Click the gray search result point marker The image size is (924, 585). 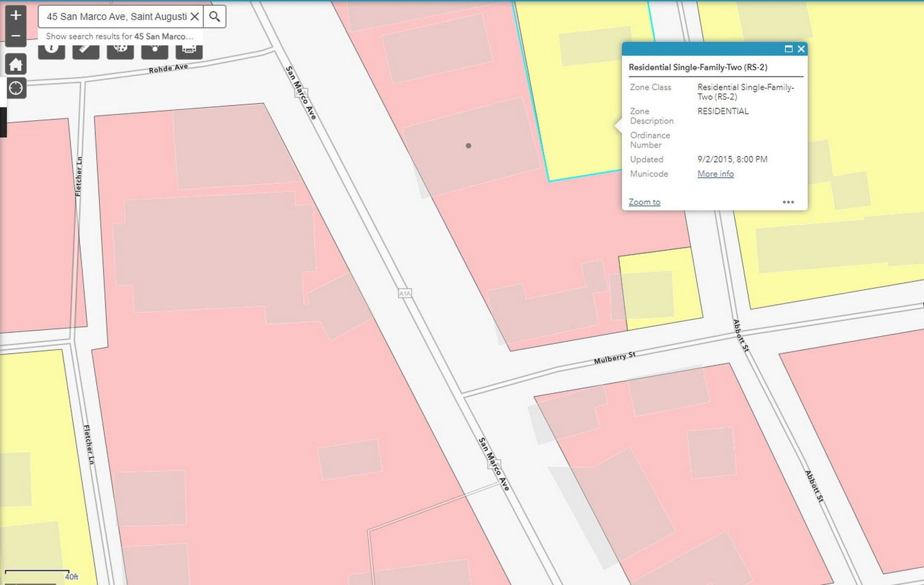click(x=469, y=146)
